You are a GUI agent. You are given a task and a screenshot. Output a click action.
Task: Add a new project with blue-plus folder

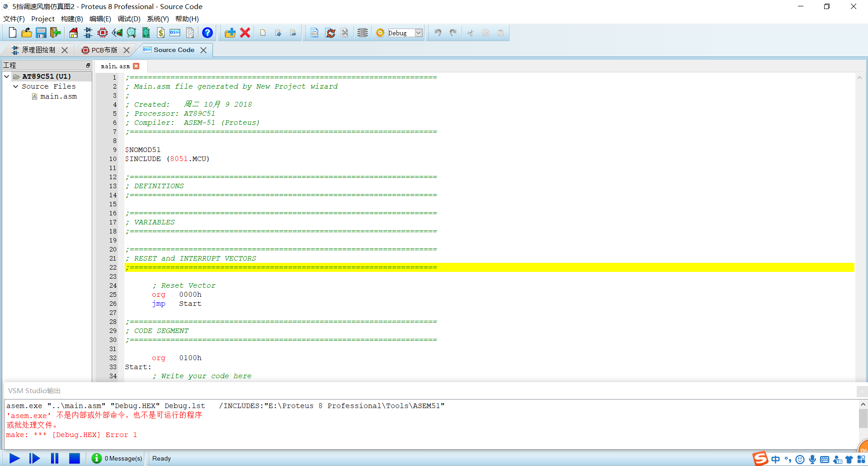[230, 33]
